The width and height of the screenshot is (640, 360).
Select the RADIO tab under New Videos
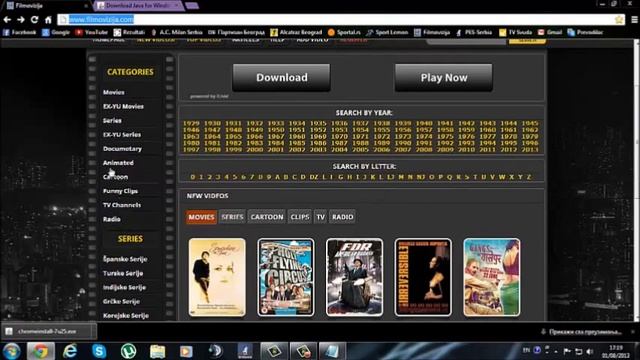point(342,217)
